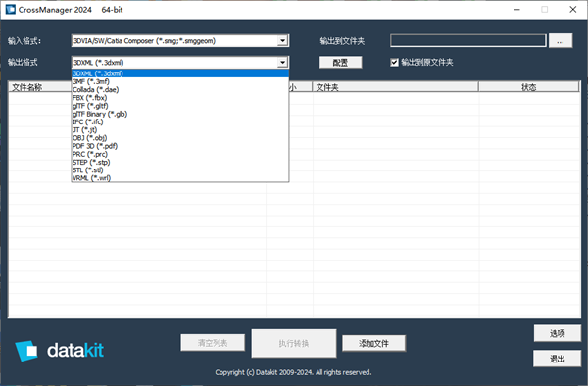Open 选项 options button

(x=558, y=333)
